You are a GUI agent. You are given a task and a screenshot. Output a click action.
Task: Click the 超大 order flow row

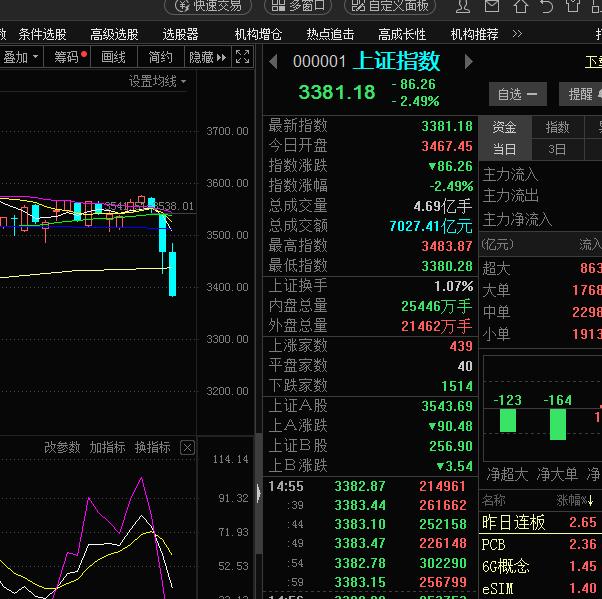tap(541, 268)
